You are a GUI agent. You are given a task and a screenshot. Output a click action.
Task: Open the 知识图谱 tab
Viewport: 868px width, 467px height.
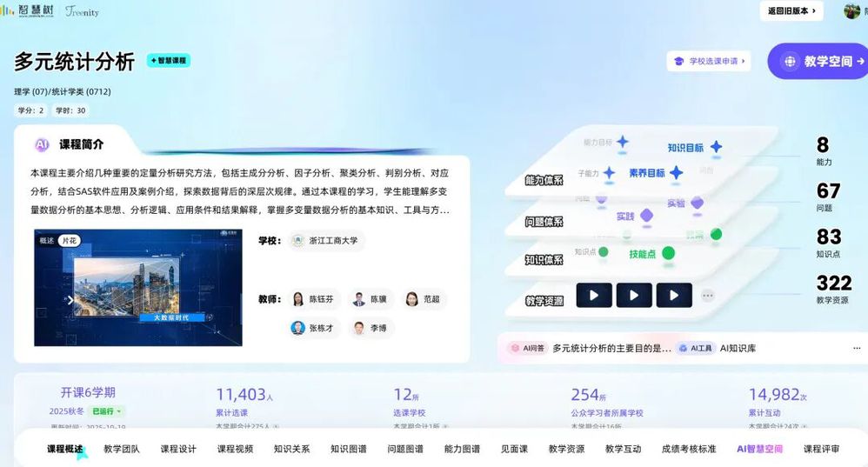click(x=348, y=449)
